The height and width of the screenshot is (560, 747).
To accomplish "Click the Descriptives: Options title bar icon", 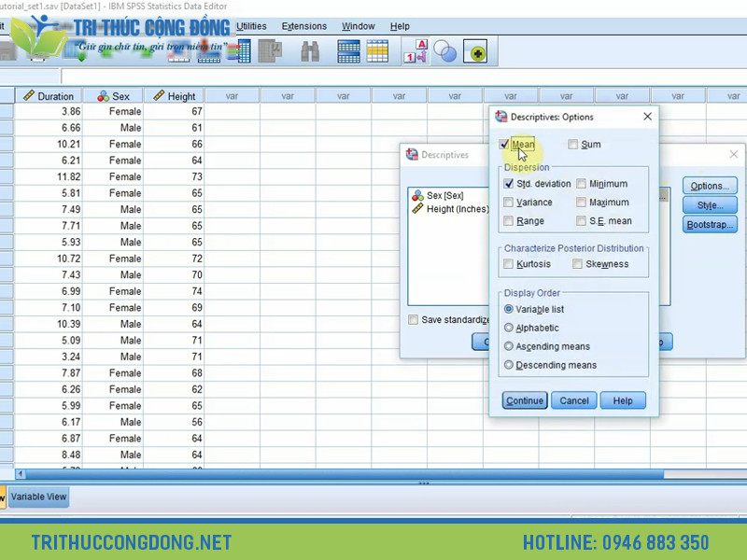I will click(500, 117).
